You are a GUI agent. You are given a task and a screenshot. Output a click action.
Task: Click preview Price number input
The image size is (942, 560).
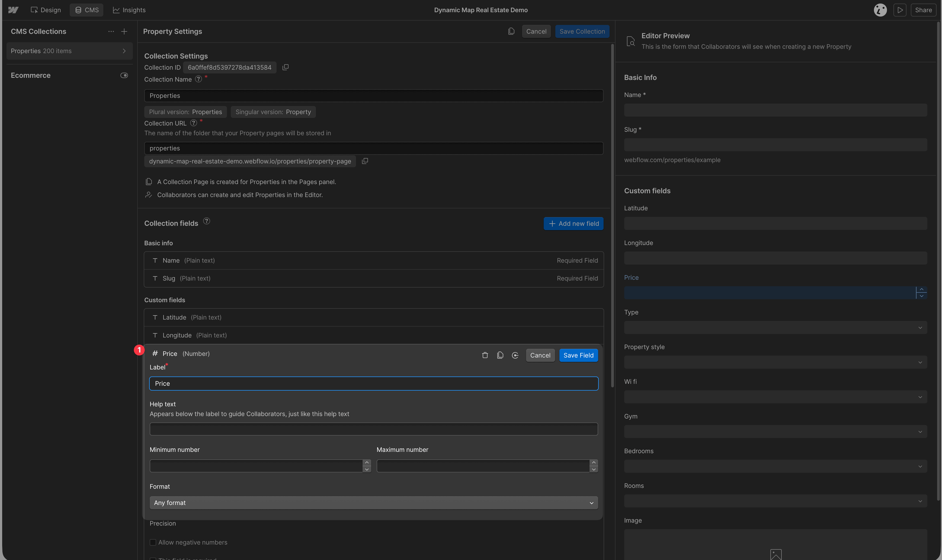coord(770,293)
